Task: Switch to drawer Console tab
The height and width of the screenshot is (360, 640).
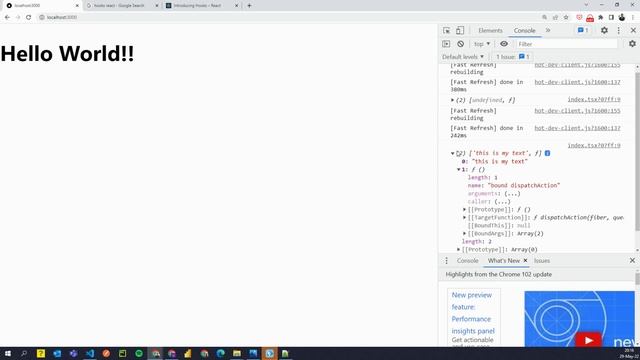Action: (467, 260)
